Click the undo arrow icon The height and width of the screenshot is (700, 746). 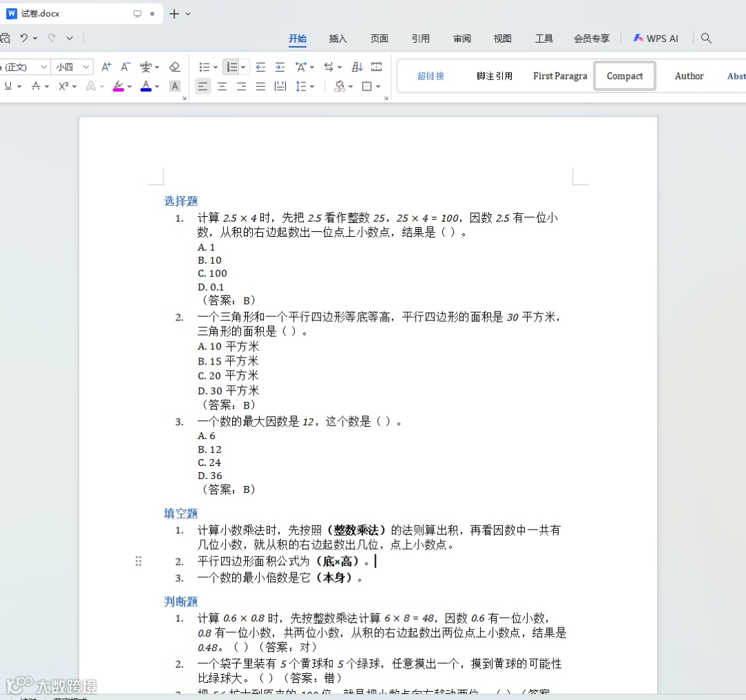[23, 38]
